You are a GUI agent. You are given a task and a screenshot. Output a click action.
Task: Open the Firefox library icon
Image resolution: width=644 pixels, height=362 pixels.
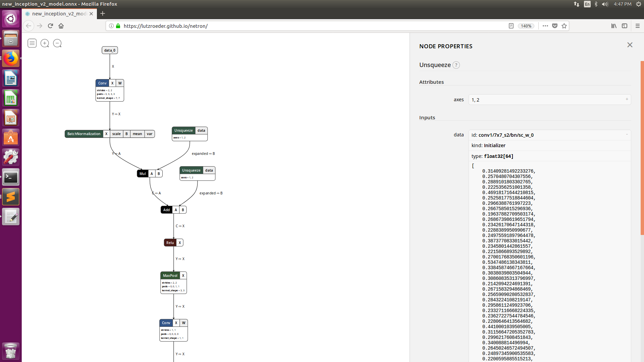[614, 26]
